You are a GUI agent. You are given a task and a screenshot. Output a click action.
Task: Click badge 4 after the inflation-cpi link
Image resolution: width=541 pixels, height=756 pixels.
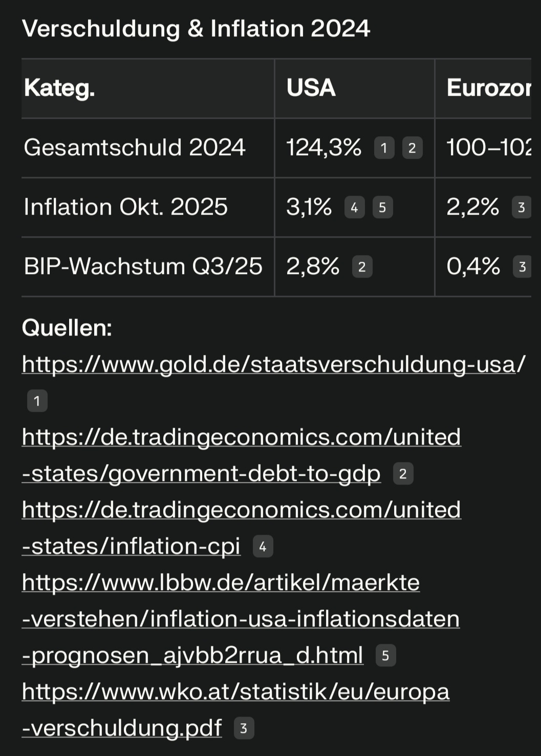(263, 547)
